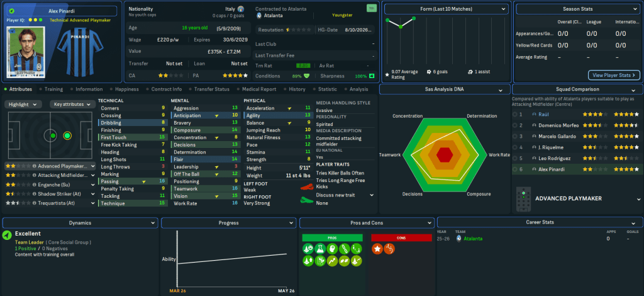Switch to the Training tab
The height and width of the screenshot is (296, 644).
pos(53,89)
